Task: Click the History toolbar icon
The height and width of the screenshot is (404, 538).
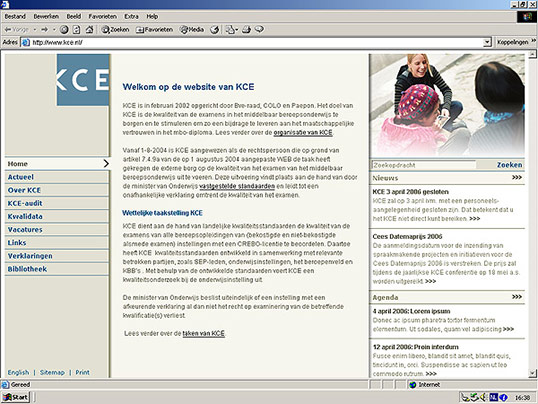Action: 214,30
